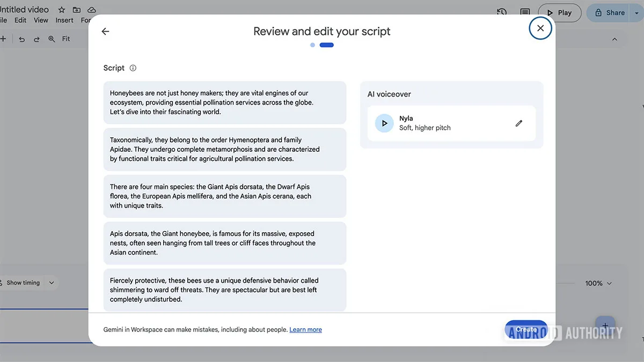The image size is (644, 362).
Task: Click the AI voiceover heading
Action: click(389, 94)
